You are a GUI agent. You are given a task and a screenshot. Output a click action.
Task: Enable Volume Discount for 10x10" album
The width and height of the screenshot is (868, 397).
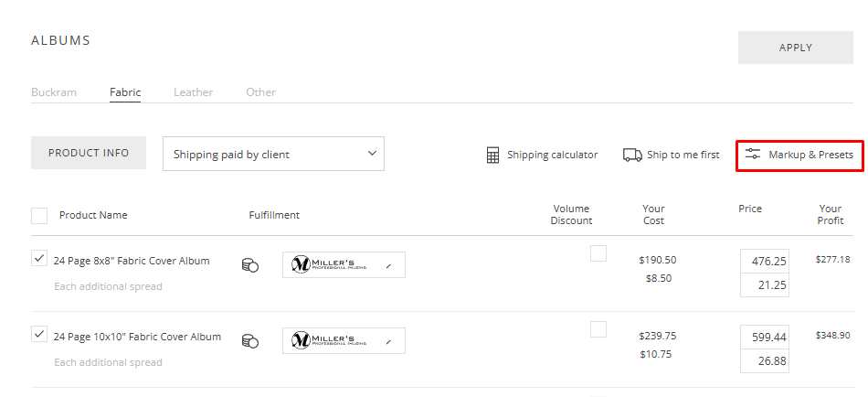tap(598, 329)
